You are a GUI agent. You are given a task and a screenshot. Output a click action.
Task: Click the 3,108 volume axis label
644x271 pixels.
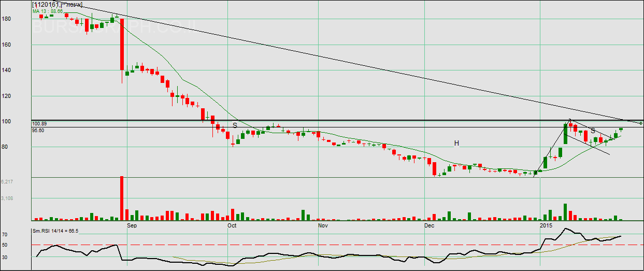pyautogui.click(x=7, y=198)
